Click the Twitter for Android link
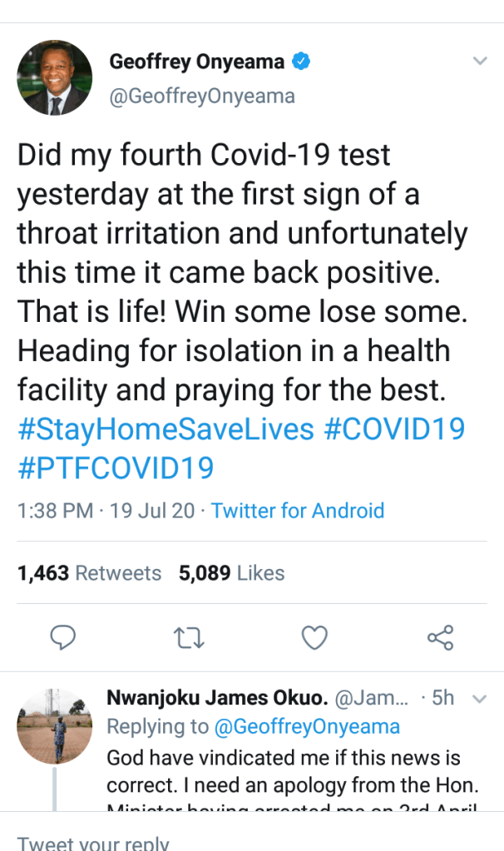Screen dimensions: 504x851 (298, 510)
